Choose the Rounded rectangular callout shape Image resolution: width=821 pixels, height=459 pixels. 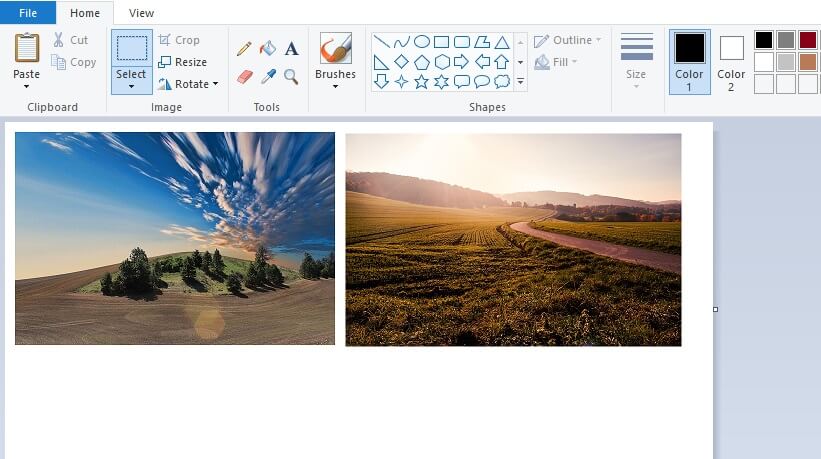pyautogui.click(x=462, y=82)
